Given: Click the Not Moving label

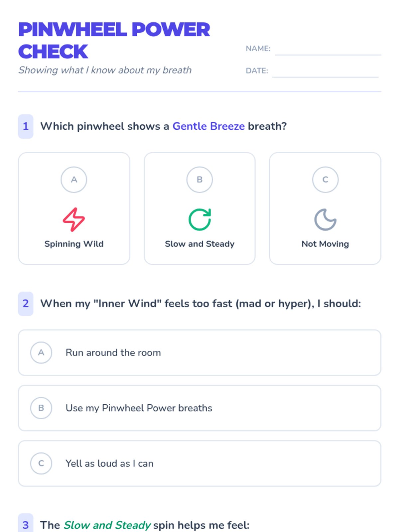Looking at the screenshot, I should click(x=325, y=244).
